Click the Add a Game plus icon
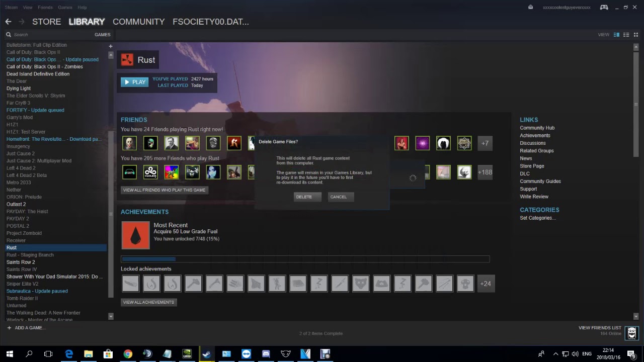The height and width of the screenshot is (362, 644). tap(9, 328)
